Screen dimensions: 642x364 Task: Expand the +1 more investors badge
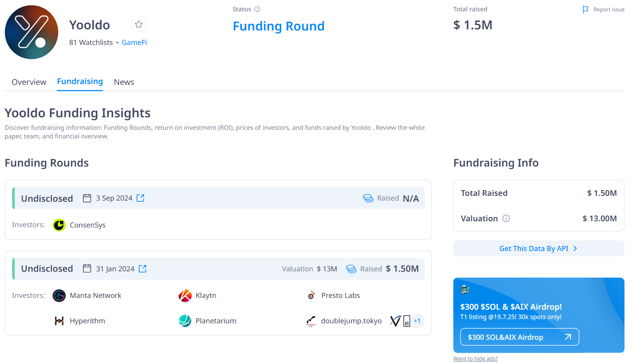pyautogui.click(x=417, y=321)
